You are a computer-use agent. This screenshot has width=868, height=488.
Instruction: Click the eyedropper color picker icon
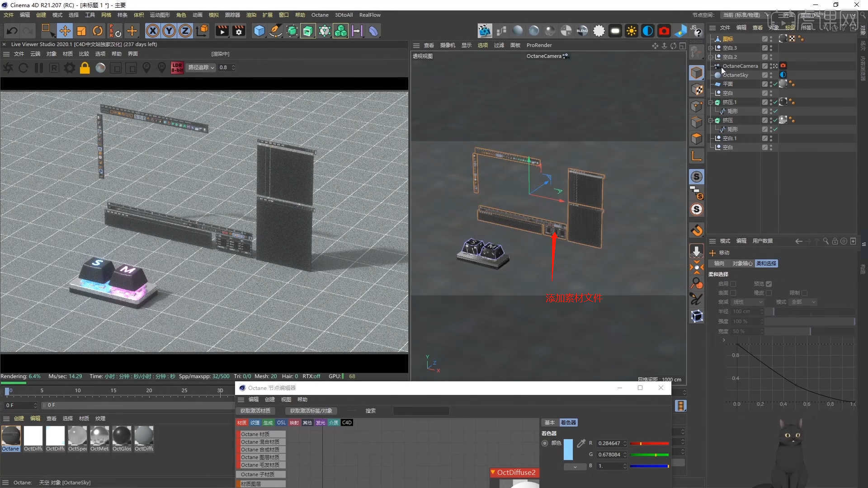(581, 443)
